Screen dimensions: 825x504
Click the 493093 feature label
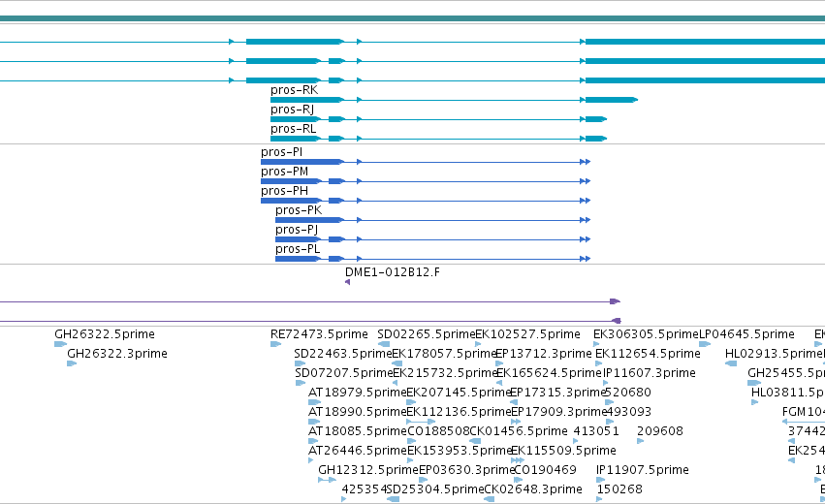(x=629, y=412)
